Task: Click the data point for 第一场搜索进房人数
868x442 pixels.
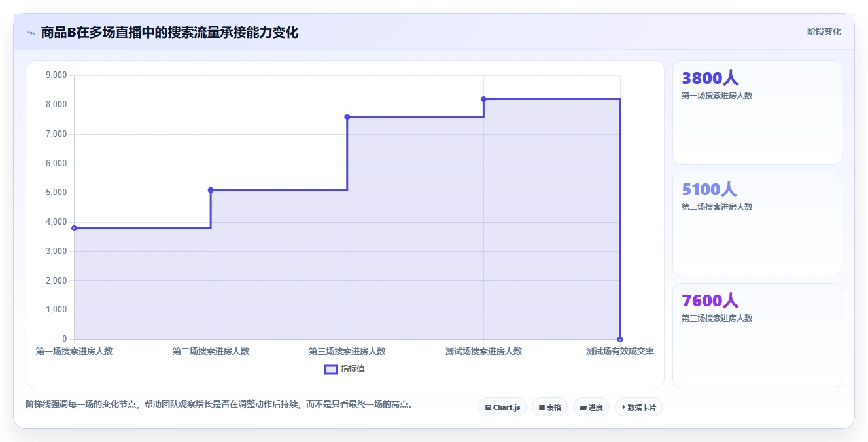Action: pyautogui.click(x=75, y=228)
